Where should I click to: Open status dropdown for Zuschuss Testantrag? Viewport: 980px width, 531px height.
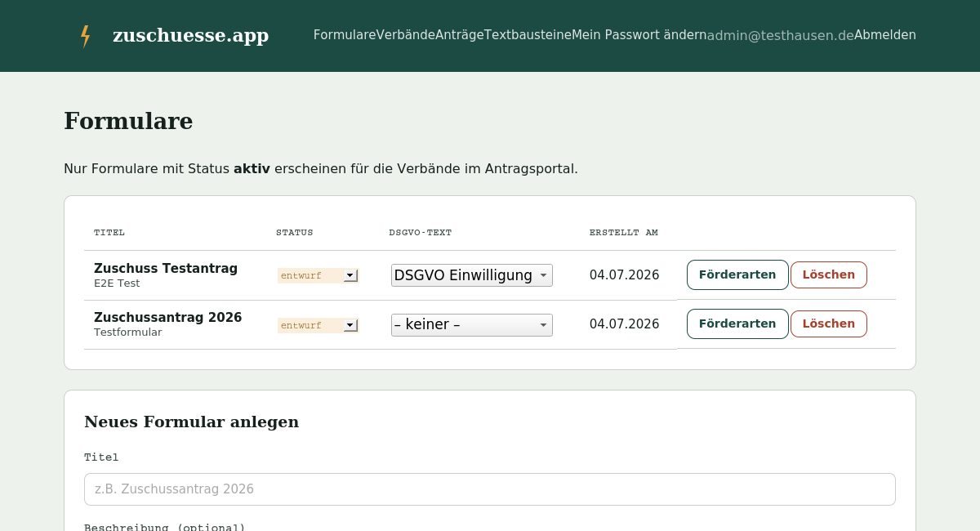[318, 275]
